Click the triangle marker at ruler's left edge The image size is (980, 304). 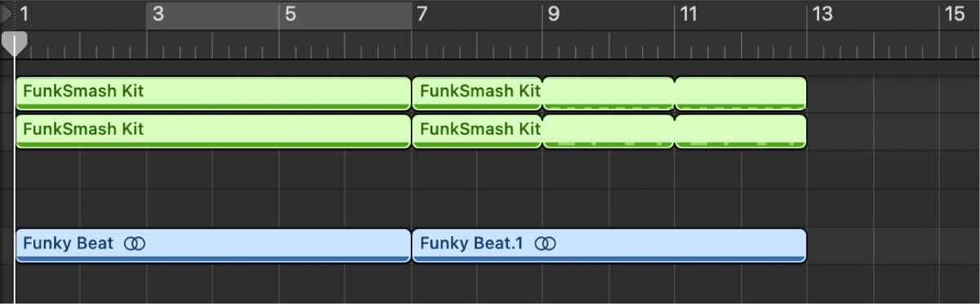(7, 13)
